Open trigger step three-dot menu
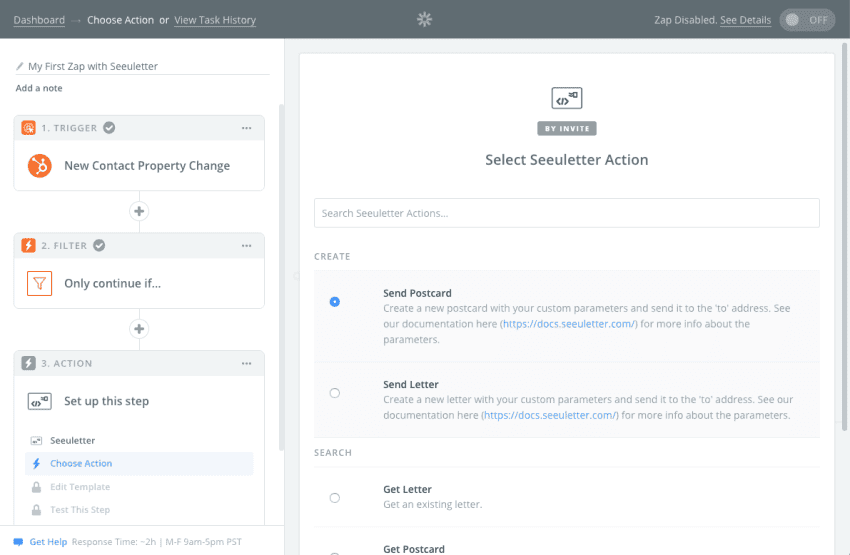 tap(247, 128)
